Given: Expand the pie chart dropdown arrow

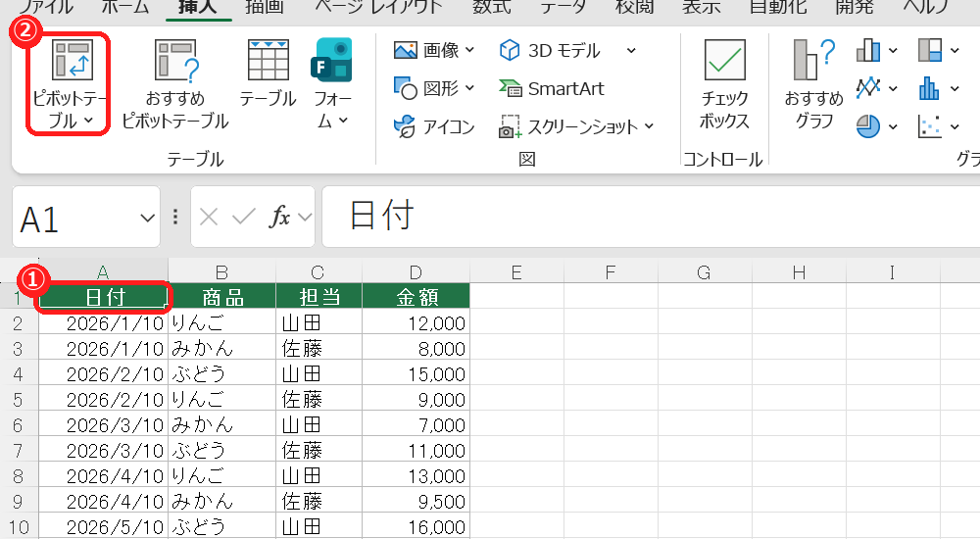Looking at the screenshot, I should pyautogui.click(x=893, y=126).
